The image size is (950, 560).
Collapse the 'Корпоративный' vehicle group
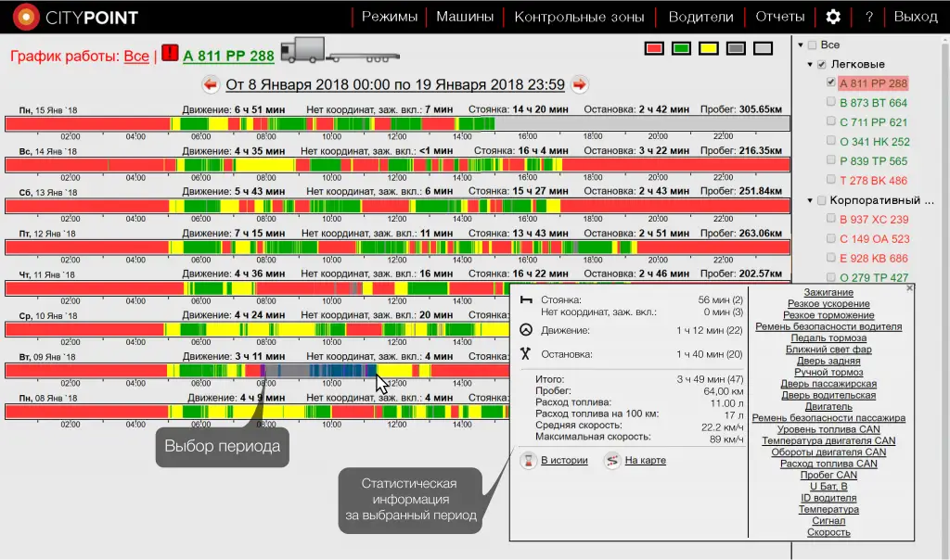pos(807,200)
